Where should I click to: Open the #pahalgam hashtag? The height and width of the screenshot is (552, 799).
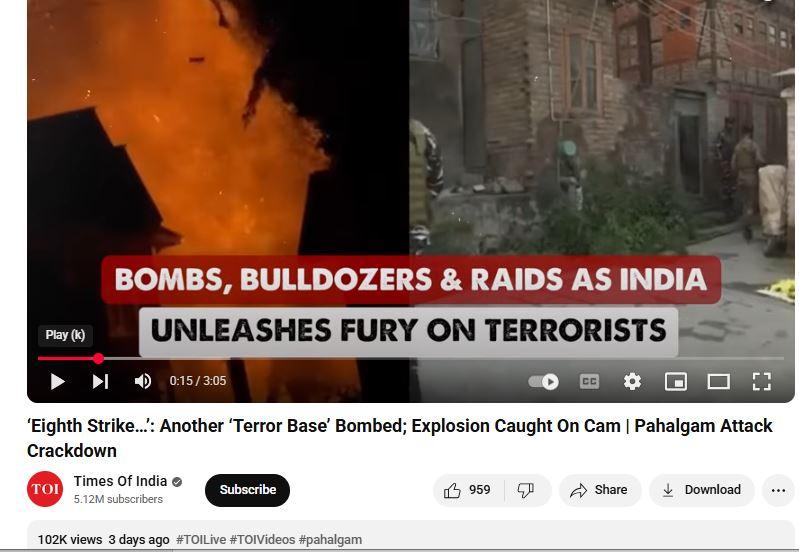tap(330, 540)
